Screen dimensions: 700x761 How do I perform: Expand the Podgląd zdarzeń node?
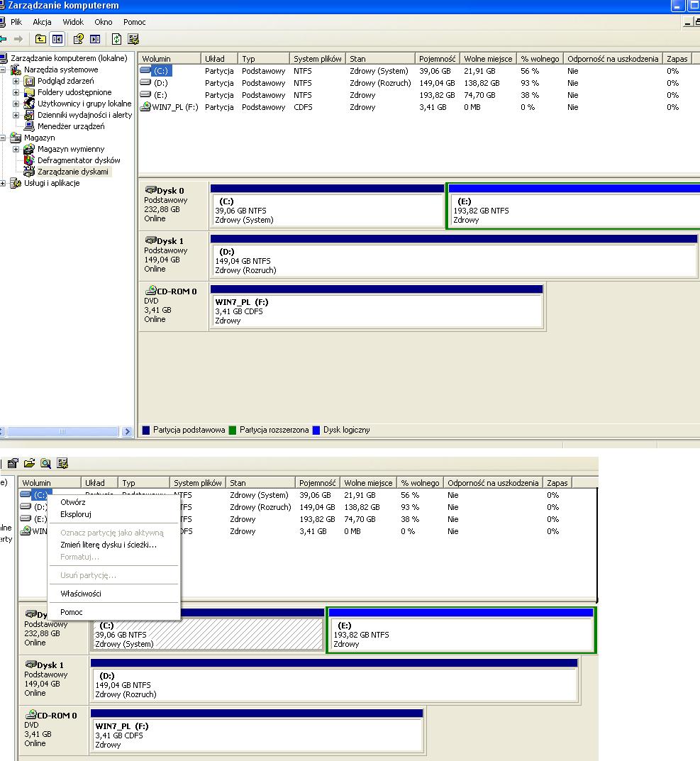click(16, 81)
